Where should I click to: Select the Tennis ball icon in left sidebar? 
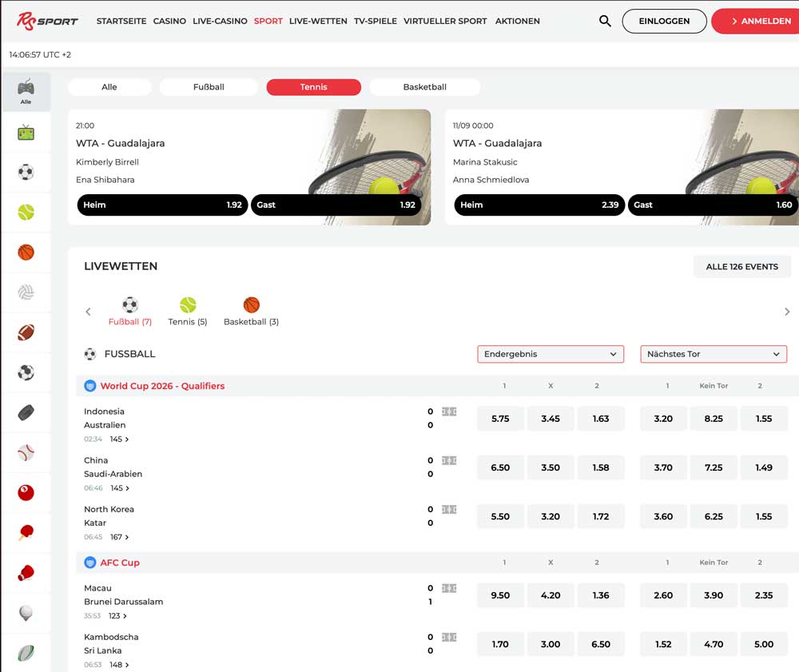pyautogui.click(x=26, y=213)
